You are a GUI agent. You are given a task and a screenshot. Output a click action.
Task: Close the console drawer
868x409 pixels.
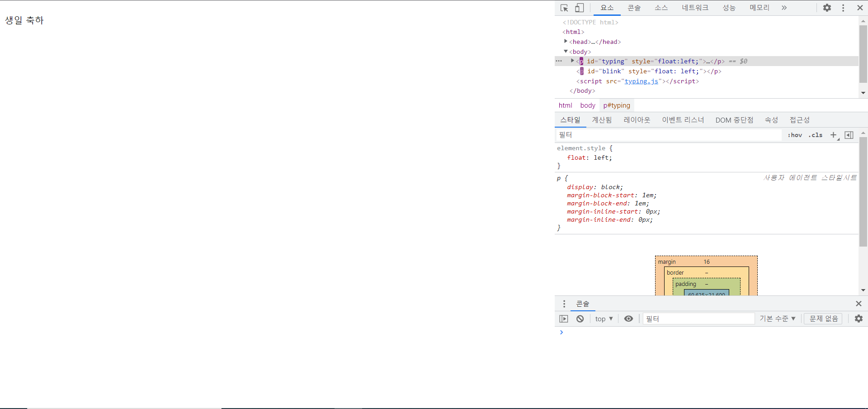[x=859, y=304]
